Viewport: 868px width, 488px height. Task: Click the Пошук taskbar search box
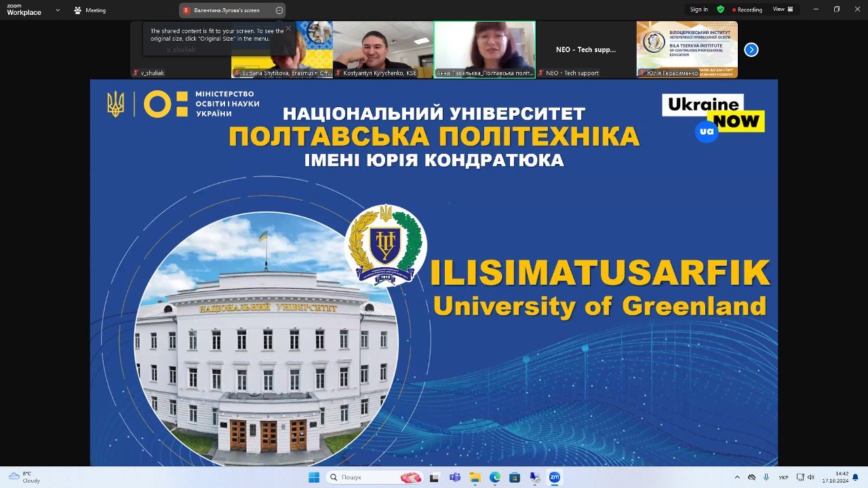pyautogui.click(x=375, y=477)
